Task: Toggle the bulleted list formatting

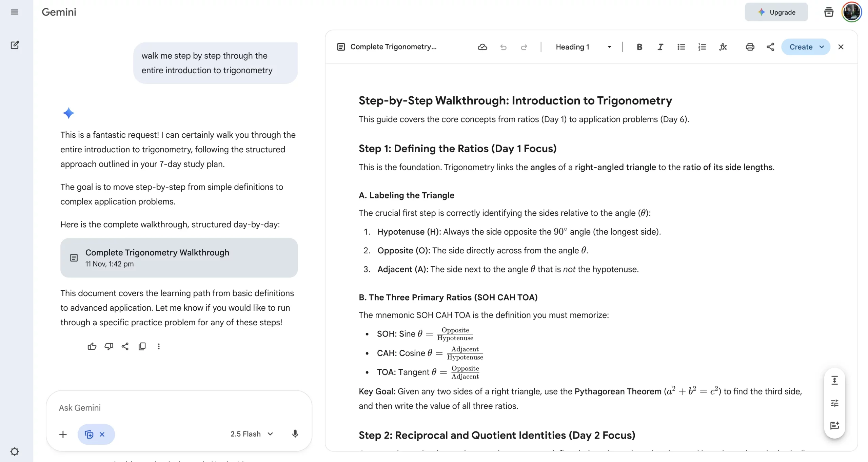Action: click(681, 47)
